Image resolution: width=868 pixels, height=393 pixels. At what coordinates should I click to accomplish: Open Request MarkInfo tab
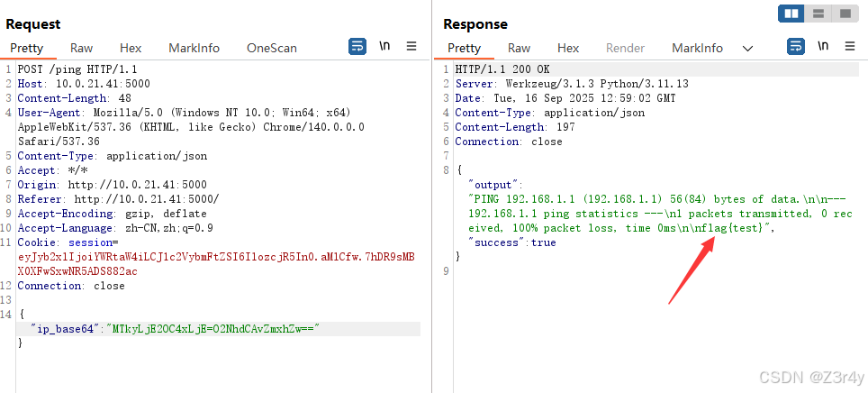point(194,49)
